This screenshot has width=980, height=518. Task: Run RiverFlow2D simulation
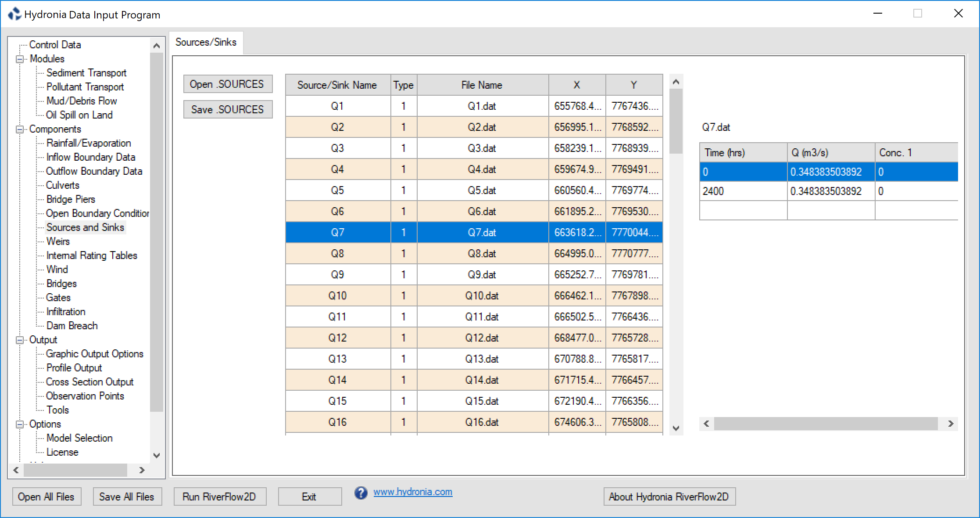[x=220, y=496]
